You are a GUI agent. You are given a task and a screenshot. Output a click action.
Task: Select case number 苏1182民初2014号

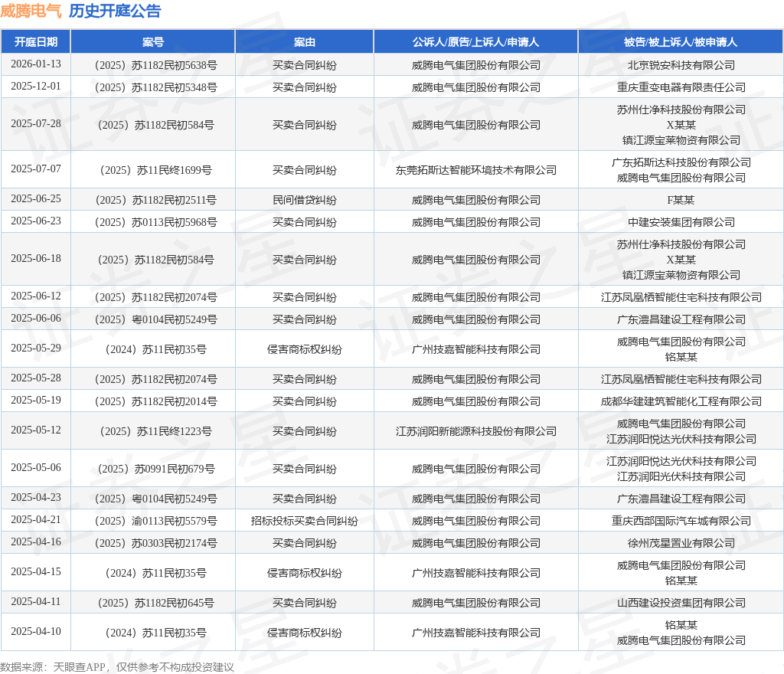[156, 401]
